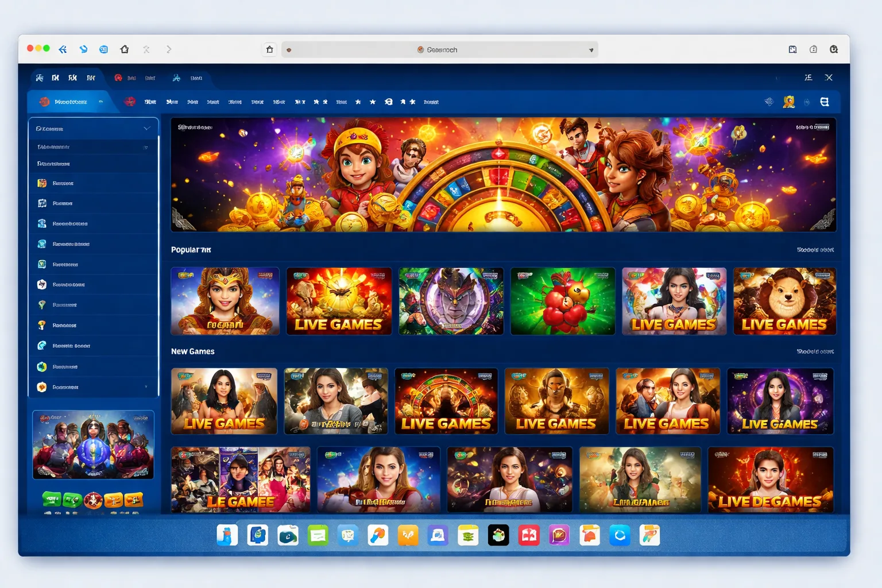This screenshot has height=588, width=882.
Task: Open the purple masked villain game tile
Action: pos(451,301)
